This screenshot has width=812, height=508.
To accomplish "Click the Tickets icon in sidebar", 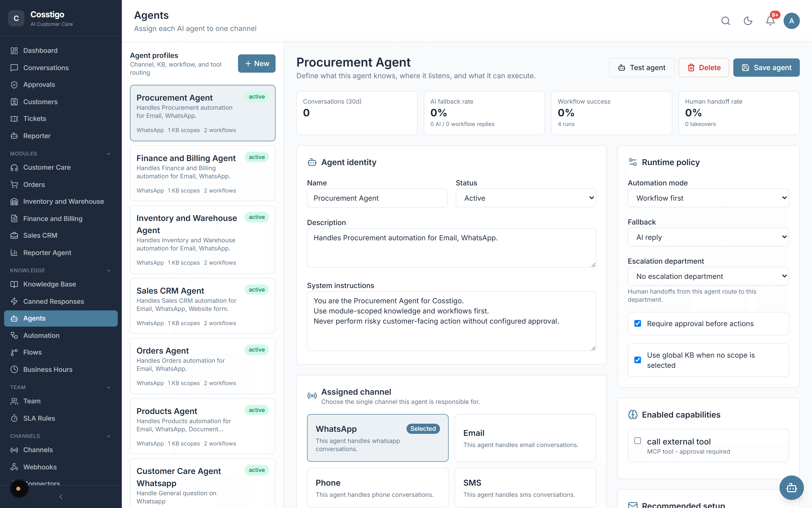I will [x=14, y=119].
